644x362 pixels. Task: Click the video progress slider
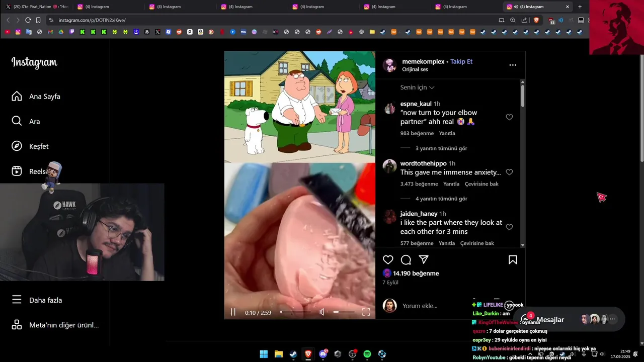tap(296, 312)
